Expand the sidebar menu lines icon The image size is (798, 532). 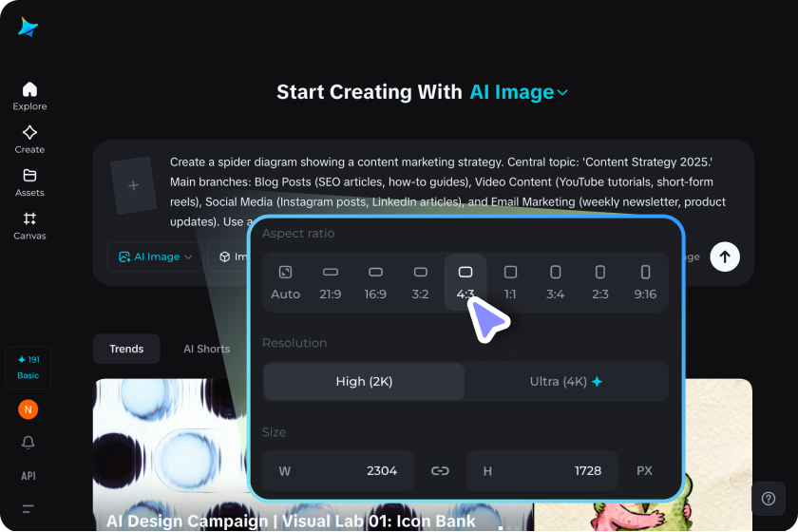point(28,508)
